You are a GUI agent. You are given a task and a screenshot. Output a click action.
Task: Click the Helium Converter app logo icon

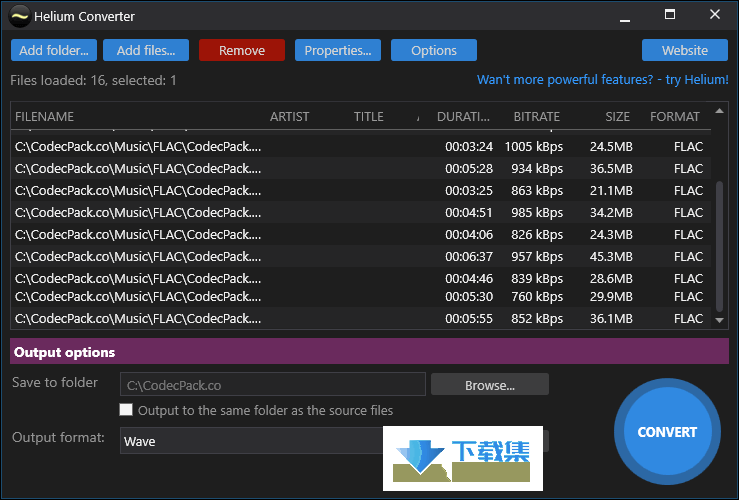pos(19,16)
